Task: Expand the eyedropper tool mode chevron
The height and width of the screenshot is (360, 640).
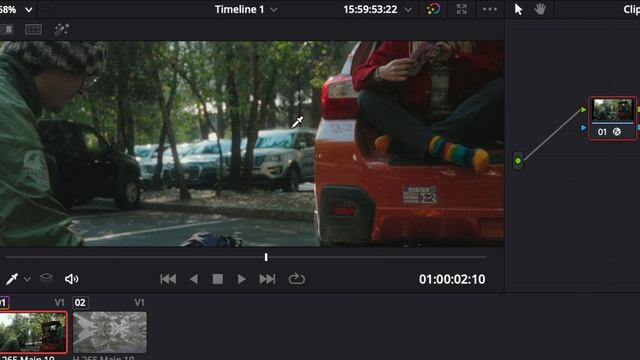Action: [x=27, y=280]
